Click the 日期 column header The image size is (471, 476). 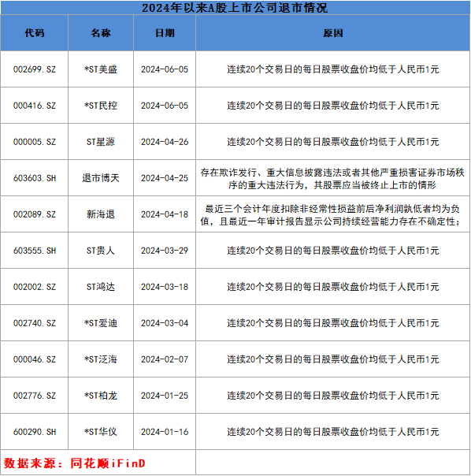coord(165,33)
